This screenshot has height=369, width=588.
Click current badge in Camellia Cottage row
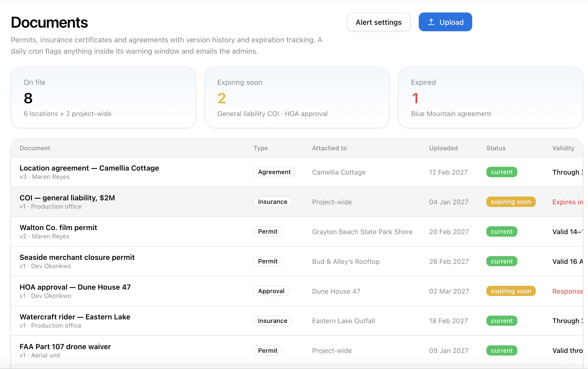click(501, 172)
